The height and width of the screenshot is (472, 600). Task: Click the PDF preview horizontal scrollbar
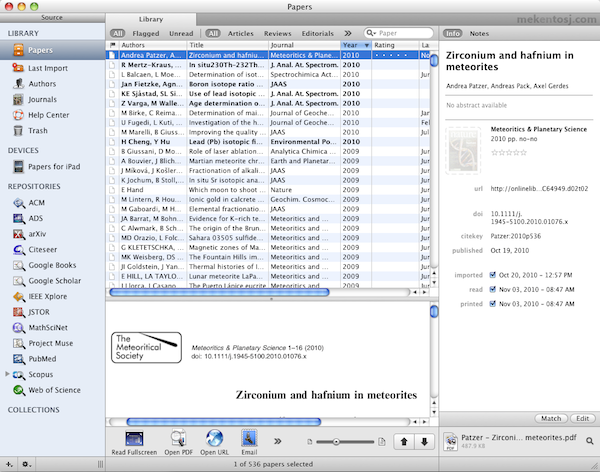[223, 422]
